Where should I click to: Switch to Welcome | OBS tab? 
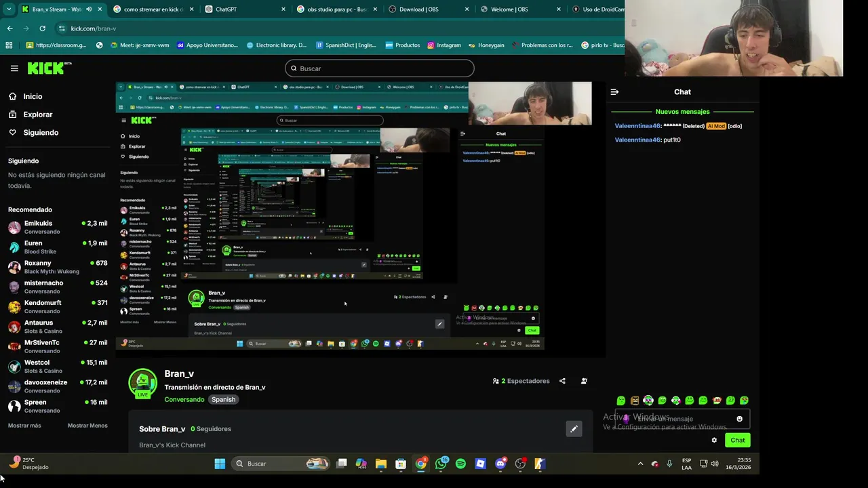click(x=521, y=9)
